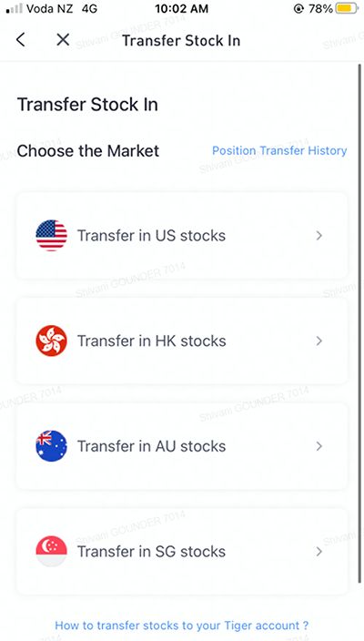Close page with the X icon
The width and height of the screenshot is (364, 641).
(63, 40)
